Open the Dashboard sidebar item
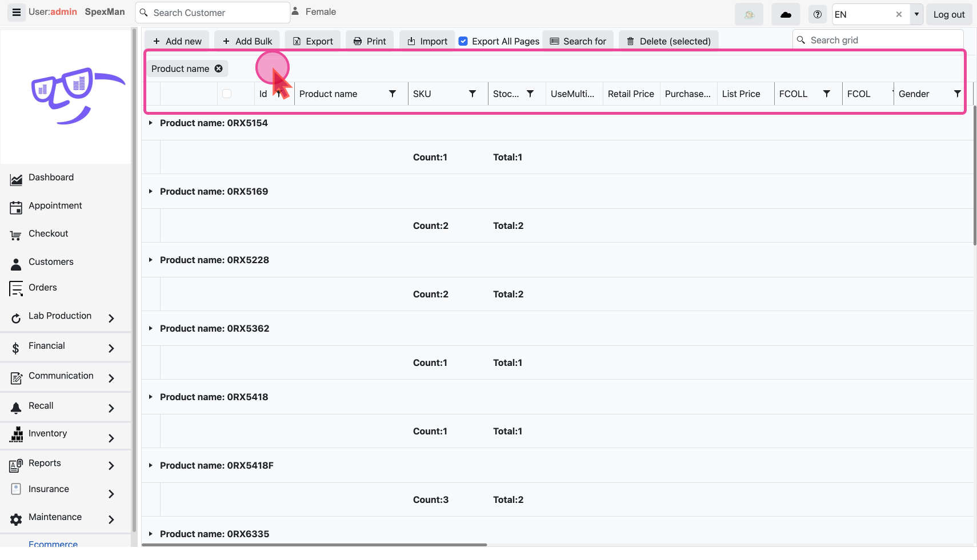 (51, 178)
